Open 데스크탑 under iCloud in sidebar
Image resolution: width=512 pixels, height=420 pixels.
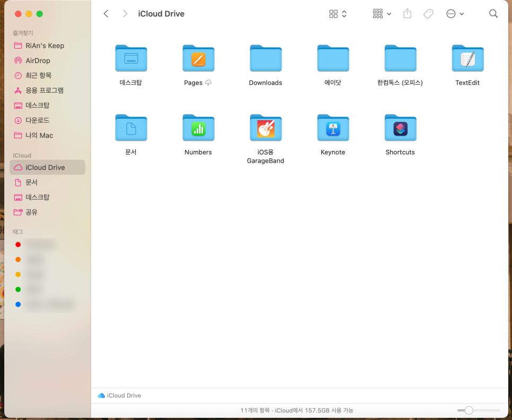click(47, 197)
